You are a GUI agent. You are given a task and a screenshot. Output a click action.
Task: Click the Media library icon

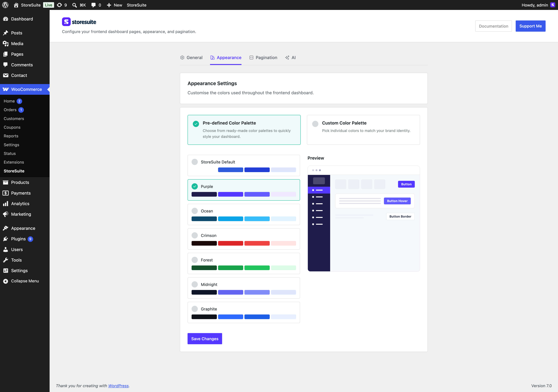pos(6,44)
